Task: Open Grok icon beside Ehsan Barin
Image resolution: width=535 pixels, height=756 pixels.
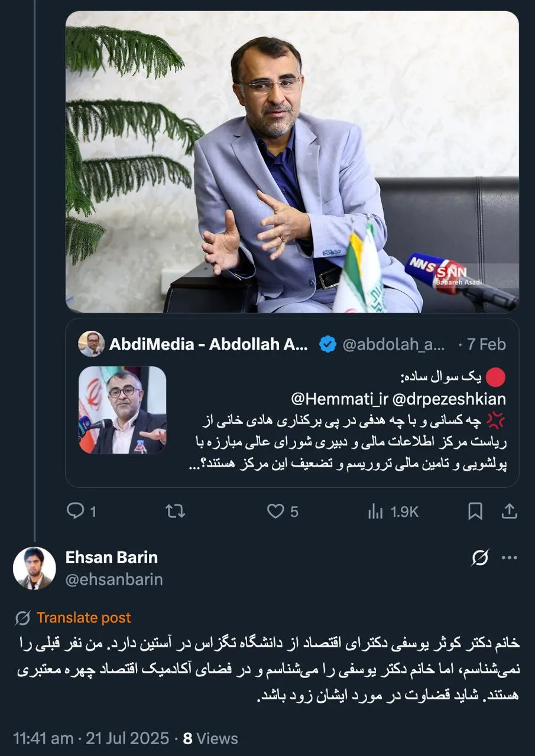Action: [x=481, y=558]
